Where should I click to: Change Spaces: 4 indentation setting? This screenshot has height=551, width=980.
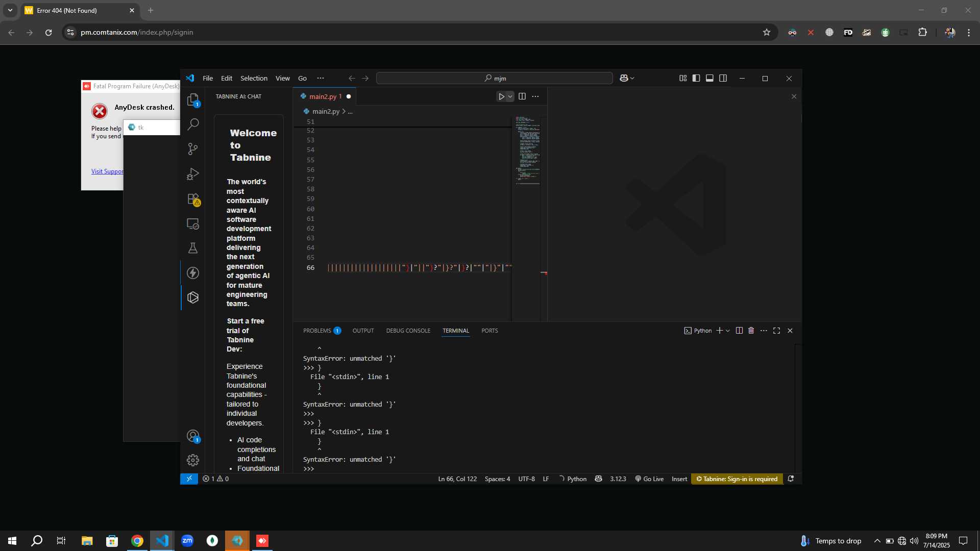(497, 479)
